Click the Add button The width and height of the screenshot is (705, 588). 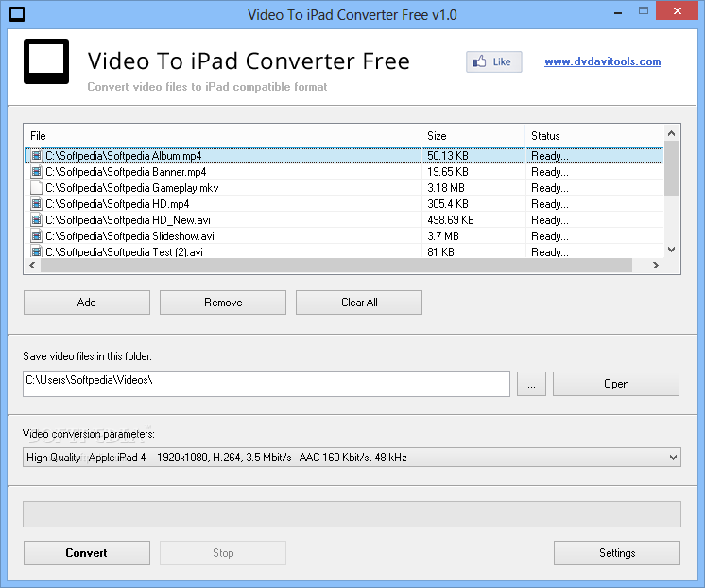tap(87, 303)
